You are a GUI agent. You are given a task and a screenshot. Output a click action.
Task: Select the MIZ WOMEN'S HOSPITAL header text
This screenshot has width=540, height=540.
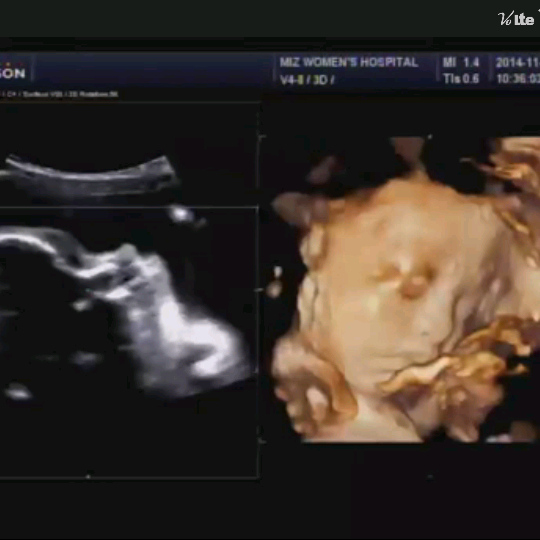[349, 62]
